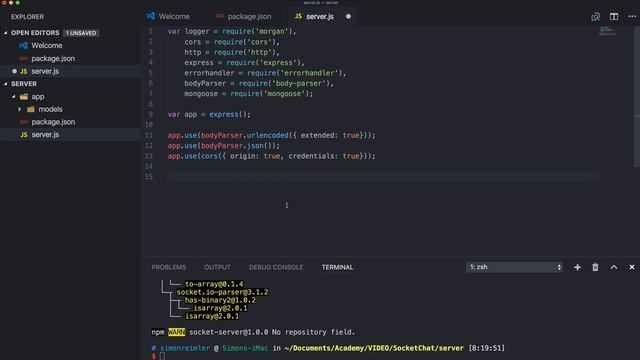Collapse the SERVER folder section
This screenshot has width=640, height=360.
tap(6, 84)
